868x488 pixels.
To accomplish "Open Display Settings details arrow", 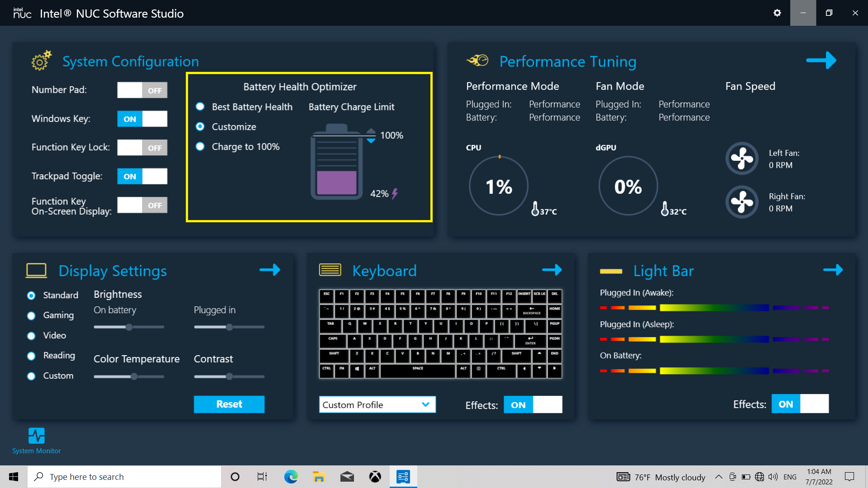I will point(270,270).
